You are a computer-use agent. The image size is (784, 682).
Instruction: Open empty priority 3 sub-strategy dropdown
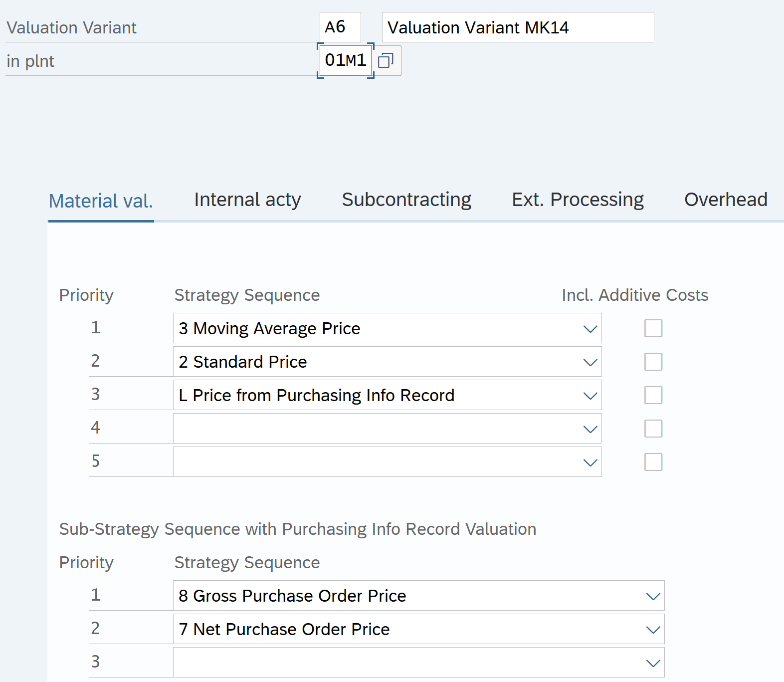pos(653,663)
